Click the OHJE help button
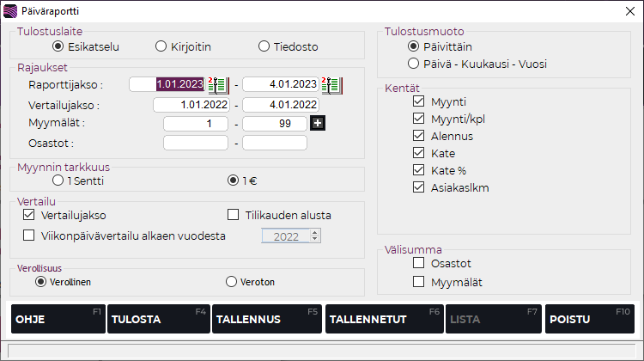This screenshot has width=644, height=361. pyautogui.click(x=57, y=319)
